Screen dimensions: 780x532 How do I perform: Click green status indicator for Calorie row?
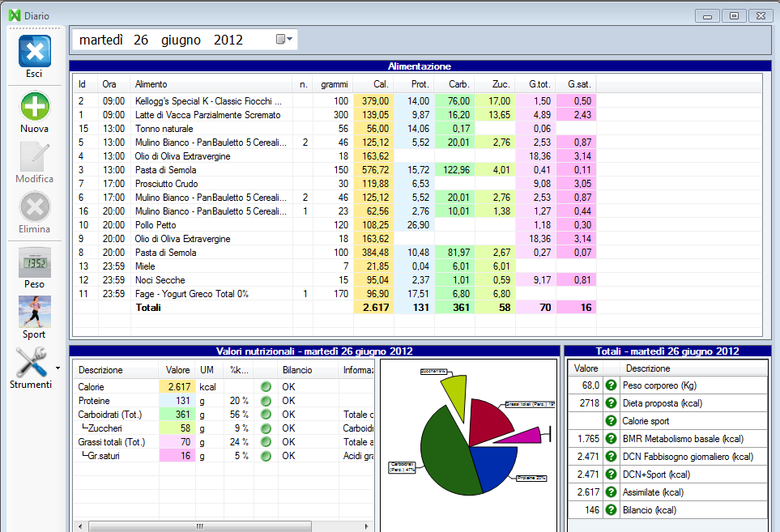coord(266,387)
